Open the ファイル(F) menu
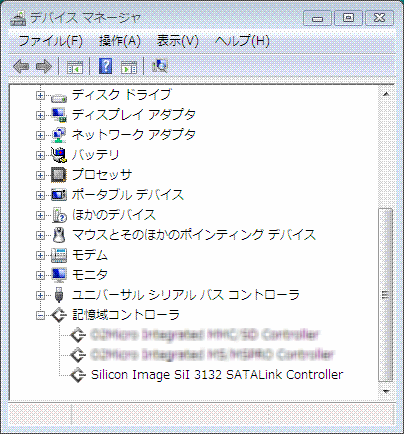This screenshot has width=404, height=434. tap(50, 41)
